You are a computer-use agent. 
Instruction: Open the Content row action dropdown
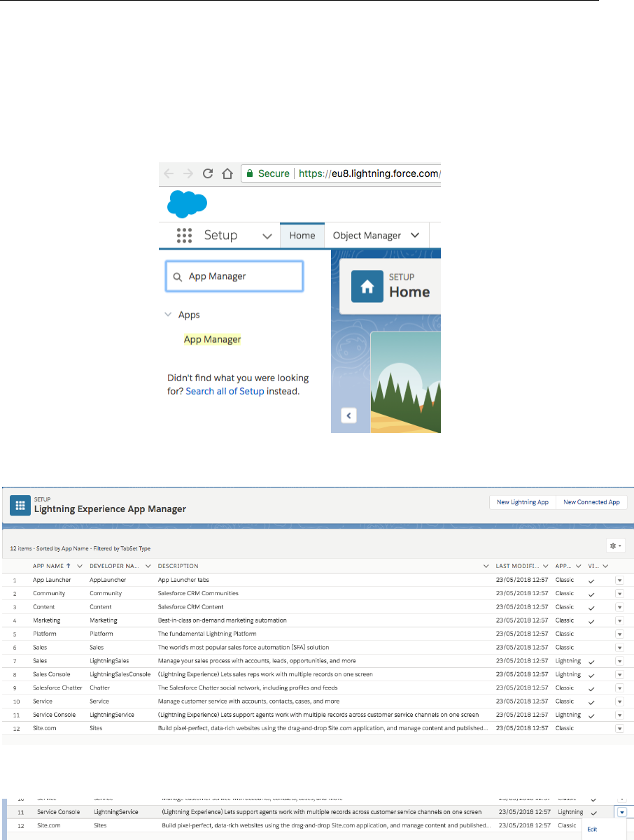[619, 607]
